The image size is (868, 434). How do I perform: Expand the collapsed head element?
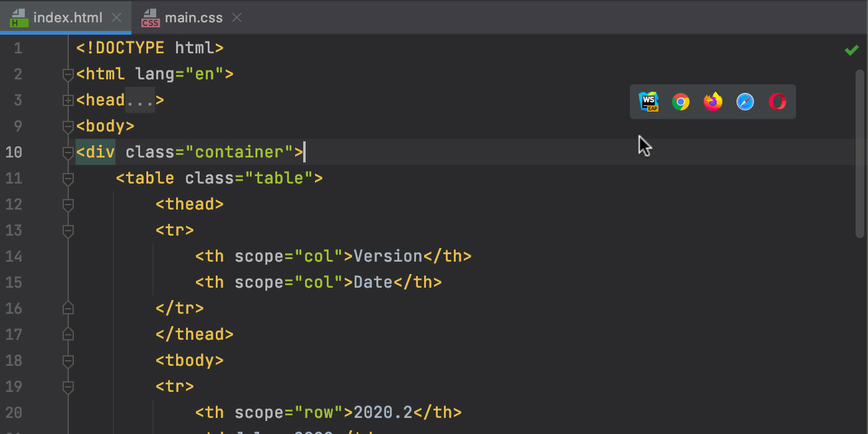coord(68,100)
